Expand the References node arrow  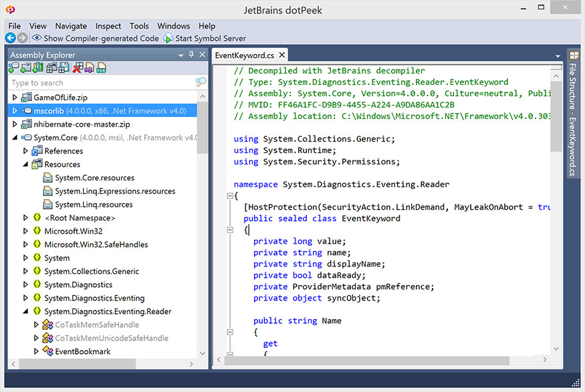pos(25,151)
